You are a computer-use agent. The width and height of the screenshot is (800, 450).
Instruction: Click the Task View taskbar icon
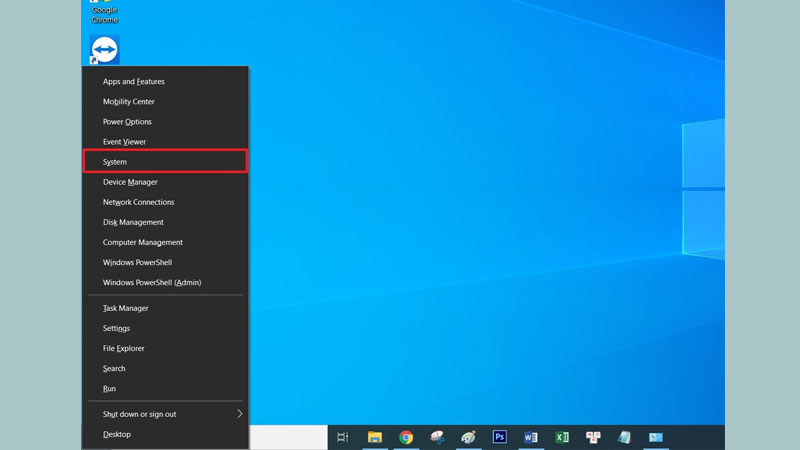[342, 437]
